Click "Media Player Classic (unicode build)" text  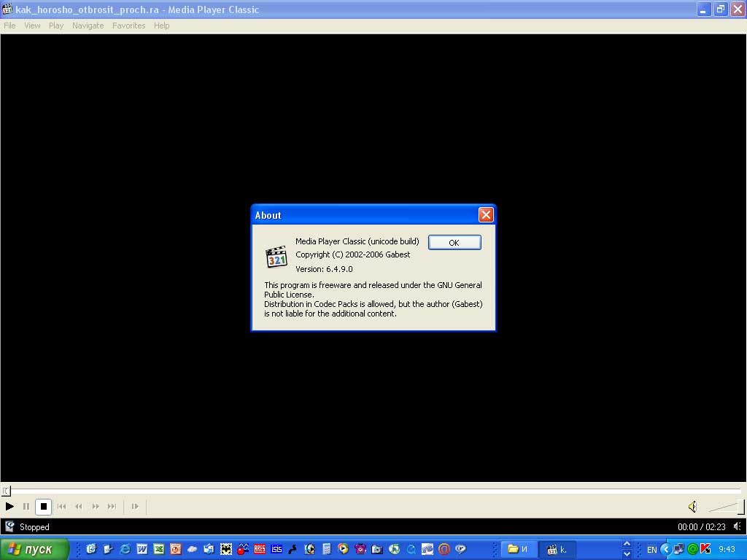pos(357,241)
